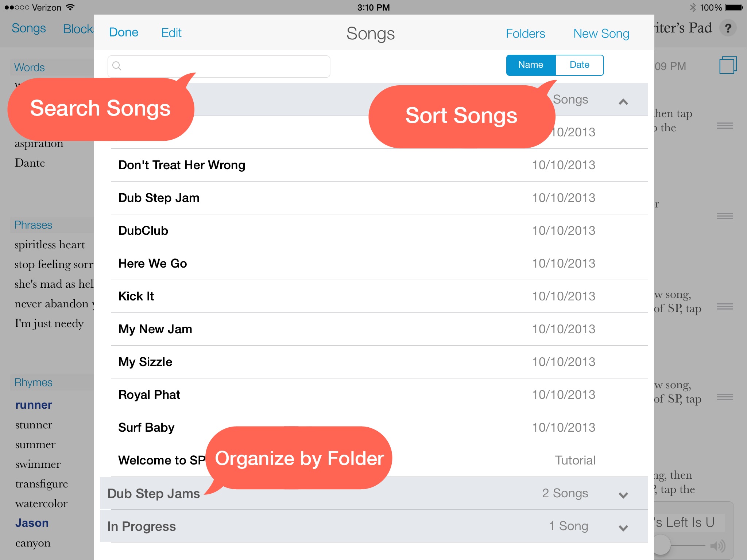Tap Edit to manage songs
The height and width of the screenshot is (560, 747).
click(171, 32)
